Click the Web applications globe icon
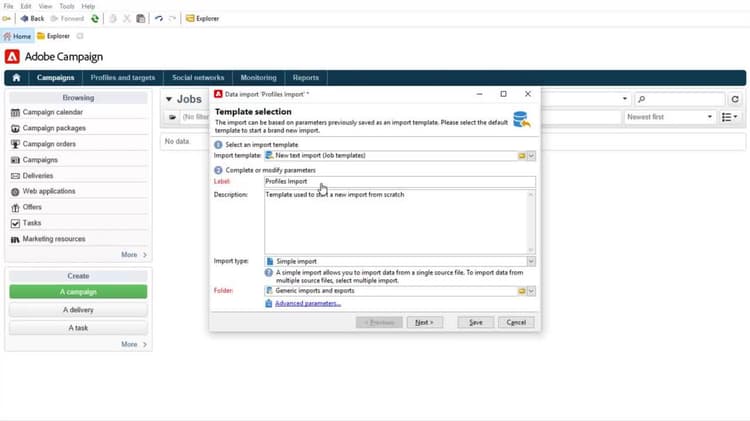This screenshot has width=750, height=421. coord(15,191)
